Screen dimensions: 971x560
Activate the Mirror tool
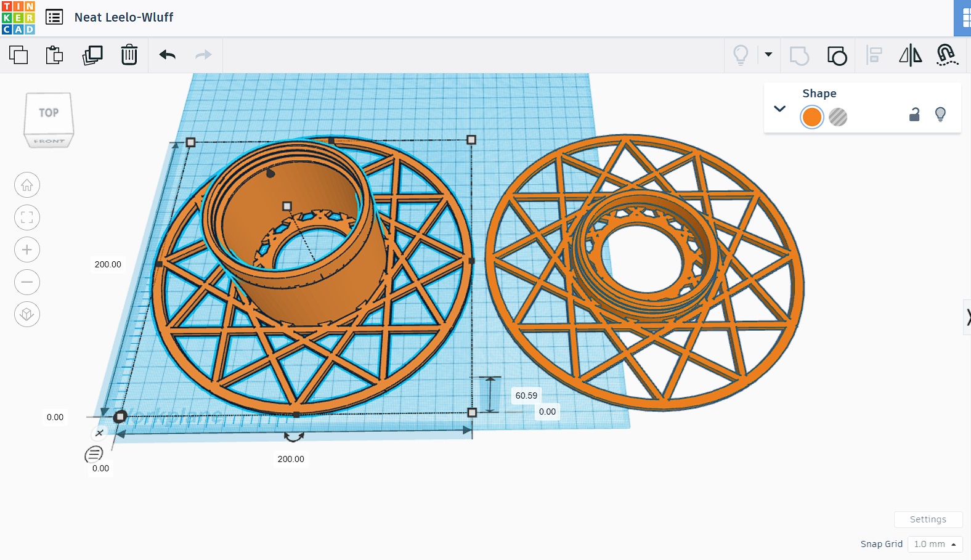[x=911, y=55]
